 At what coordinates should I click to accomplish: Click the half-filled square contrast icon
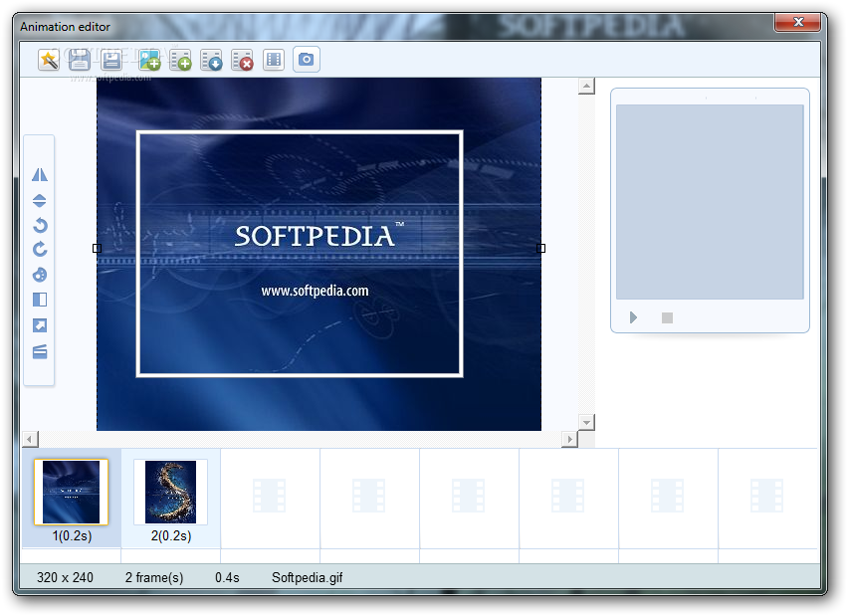[x=40, y=300]
